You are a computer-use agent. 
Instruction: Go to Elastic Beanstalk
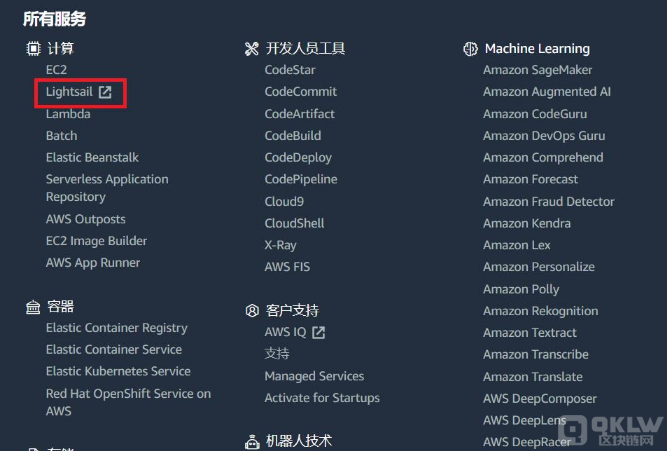(x=92, y=157)
